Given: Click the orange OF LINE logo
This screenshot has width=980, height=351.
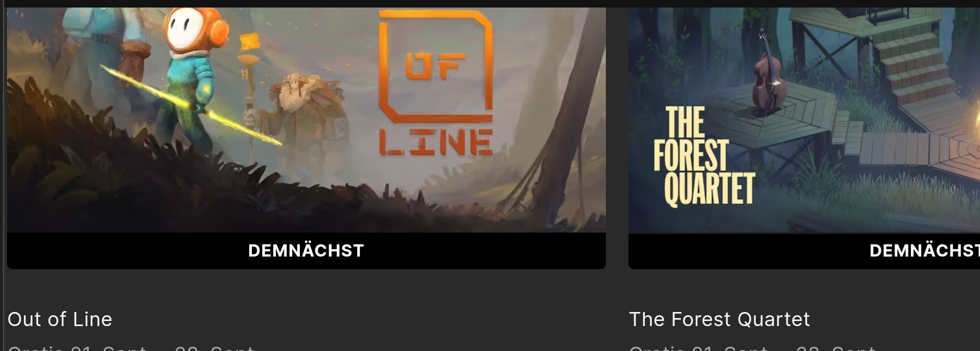Looking at the screenshot, I should [436, 83].
